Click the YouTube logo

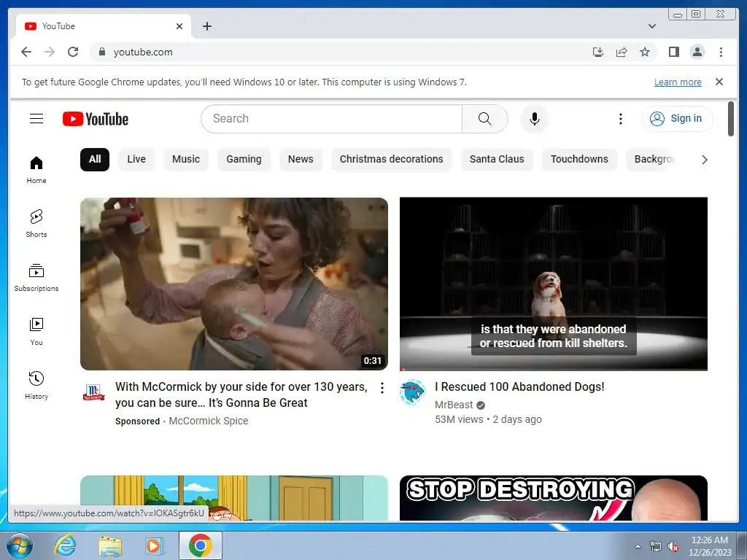(x=96, y=119)
